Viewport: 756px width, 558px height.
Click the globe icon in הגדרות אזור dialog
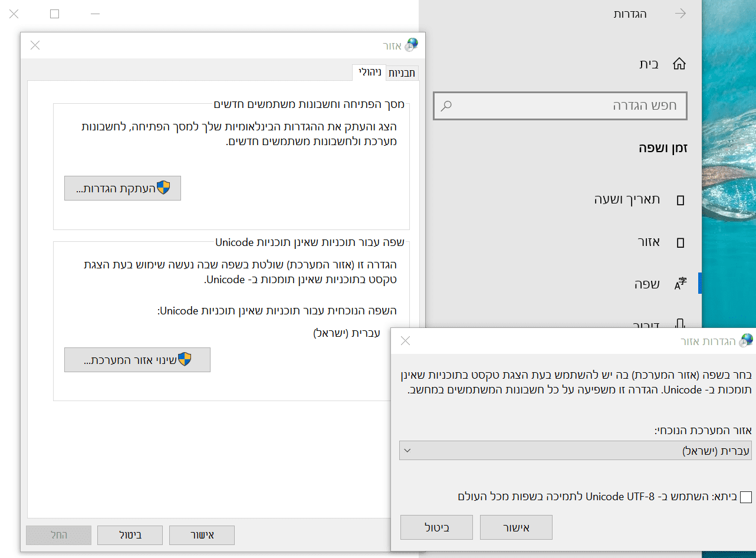coord(745,340)
